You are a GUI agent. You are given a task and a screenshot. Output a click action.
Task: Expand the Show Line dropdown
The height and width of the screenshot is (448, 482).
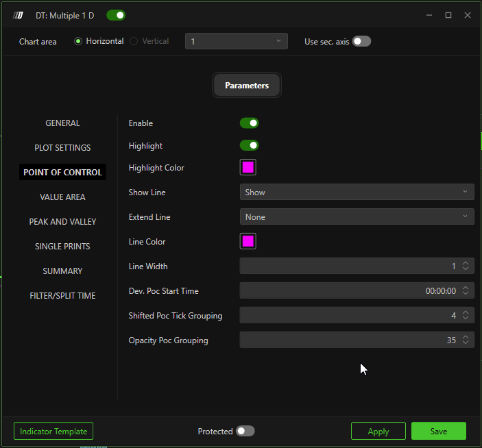point(357,192)
